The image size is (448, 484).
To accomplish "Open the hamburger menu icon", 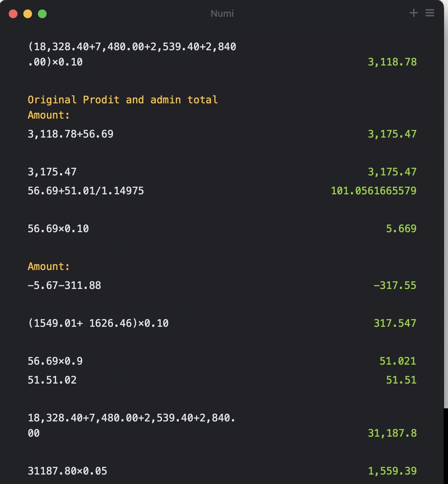I will tap(430, 13).
